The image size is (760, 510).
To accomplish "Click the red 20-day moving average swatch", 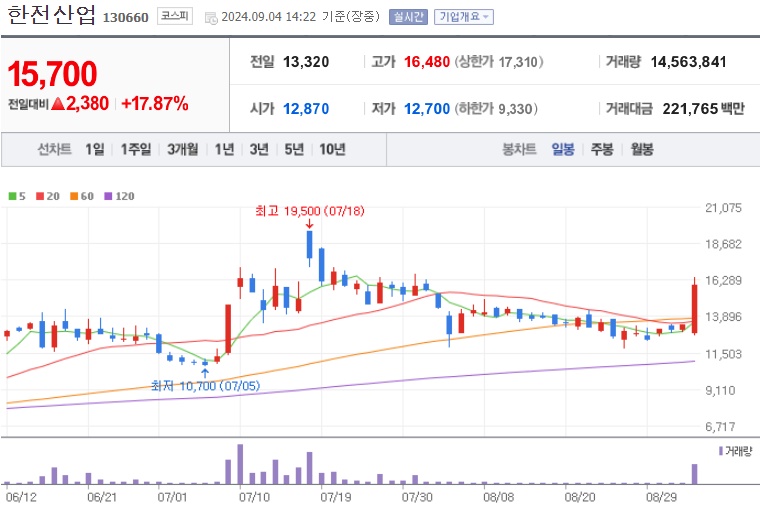I will (40, 196).
